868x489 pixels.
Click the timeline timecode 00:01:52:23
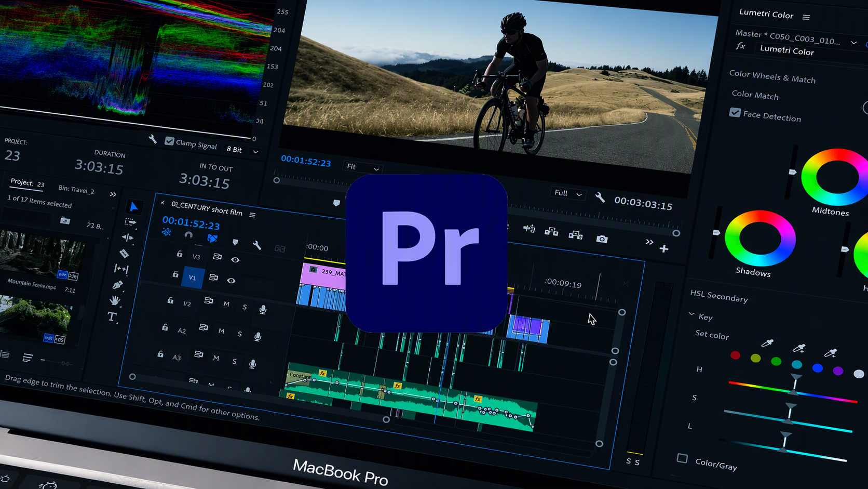(191, 223)
